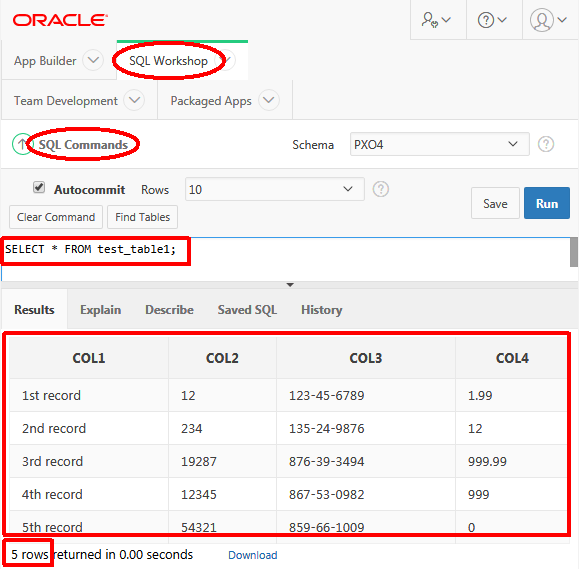Click inside the SQL command editor
This screenshot has height=569, width=579.
pyautogui.click(x=285, y=259)
